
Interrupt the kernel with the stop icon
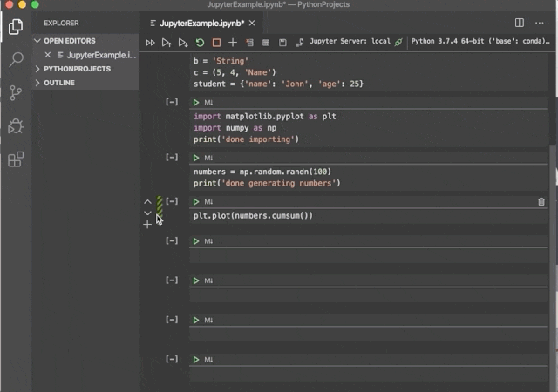(x=216, y=42)
